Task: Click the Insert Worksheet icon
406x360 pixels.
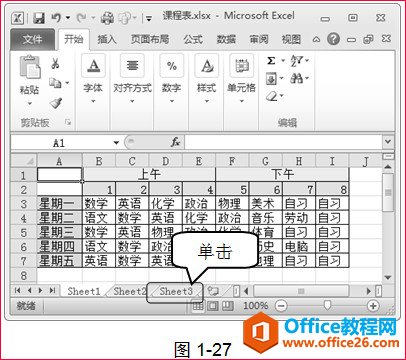Action: coord(213,291)
